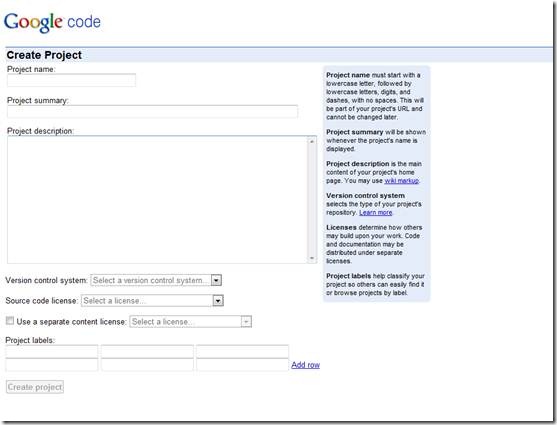The height and width of the screenshot is (425, 557).
Task: Open the wiki markup help link
Action: (x=401, y=181)
